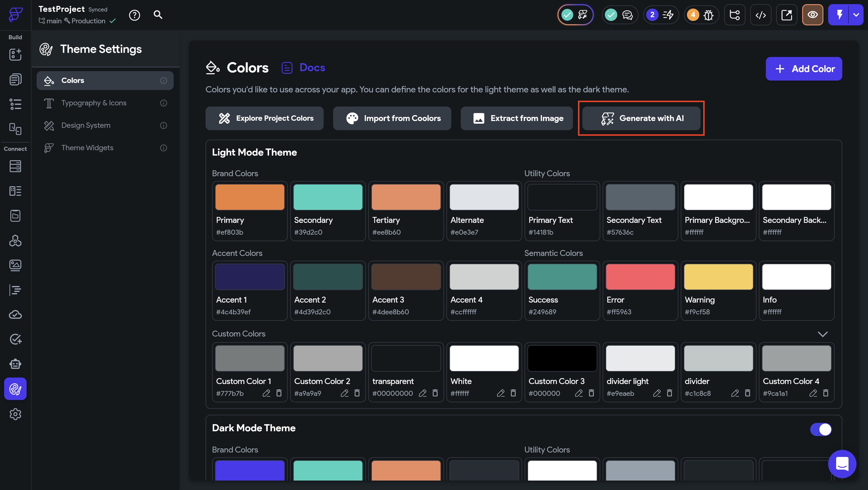Toggle the preview eye button
Screen dimensions: 868x490
pos(812,15)
